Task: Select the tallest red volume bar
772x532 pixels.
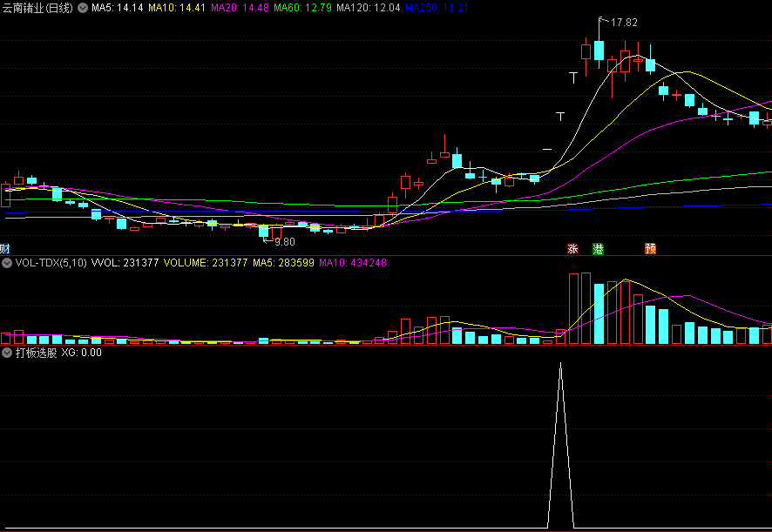Action: (x=586, y=308)
